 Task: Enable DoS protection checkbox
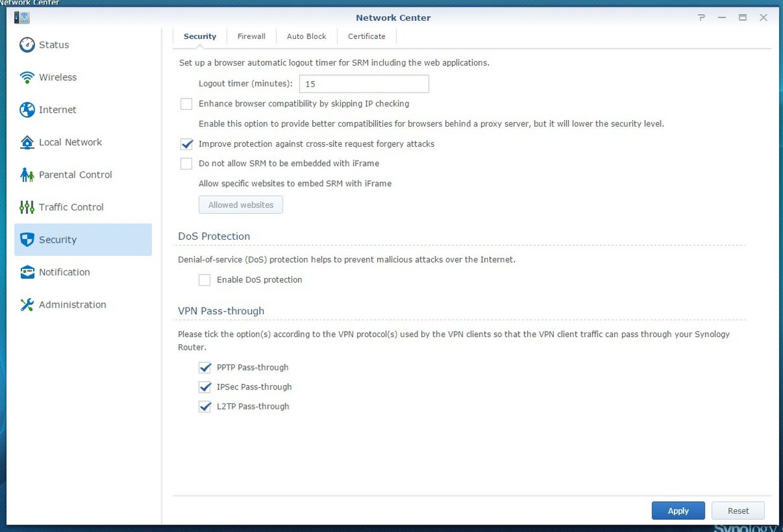[x=205, y=280]
